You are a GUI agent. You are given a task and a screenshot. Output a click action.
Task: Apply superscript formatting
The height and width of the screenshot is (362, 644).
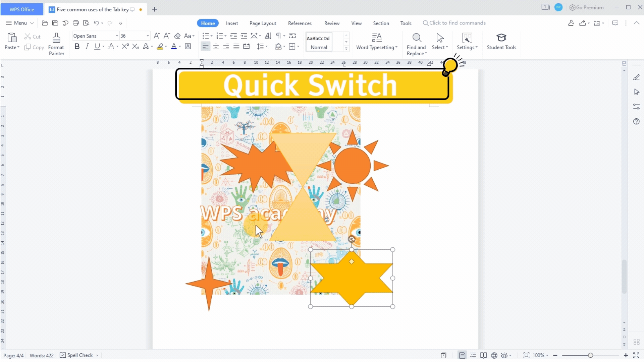click(x=125, y=47)
